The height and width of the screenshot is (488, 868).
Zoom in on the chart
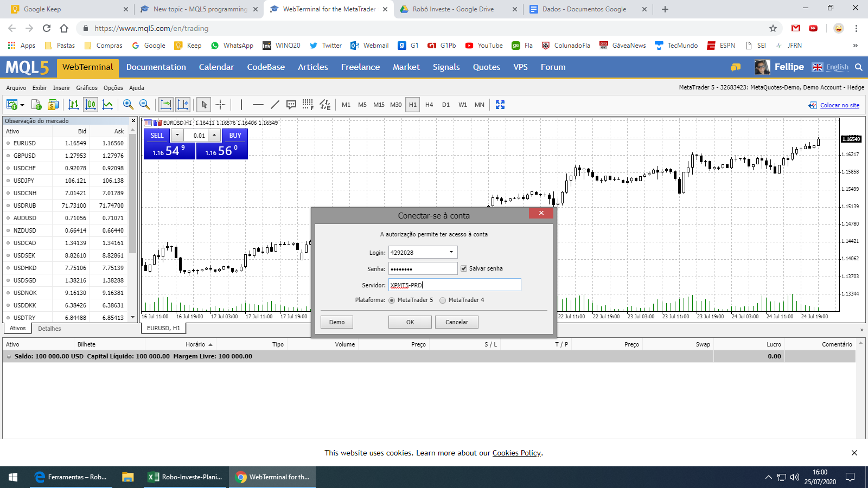pos(128,105)
